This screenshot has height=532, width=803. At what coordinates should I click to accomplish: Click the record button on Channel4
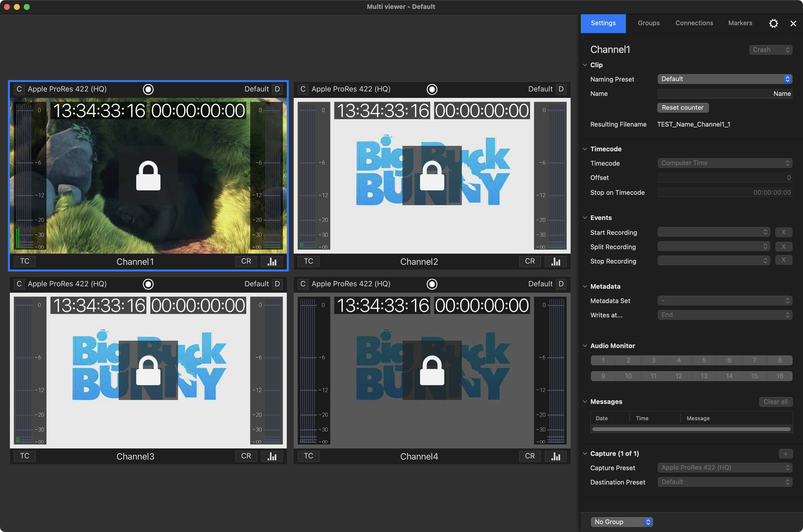click(432, 284)
